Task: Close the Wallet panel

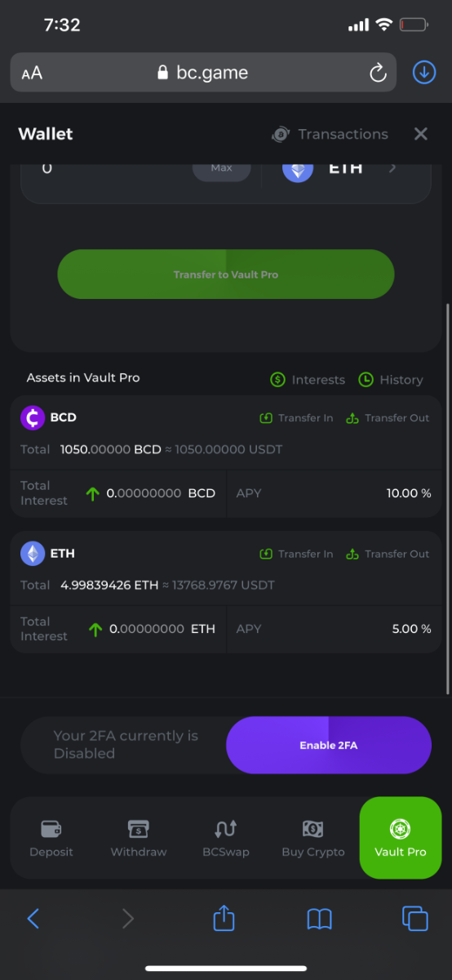Action: click(421, 134)
